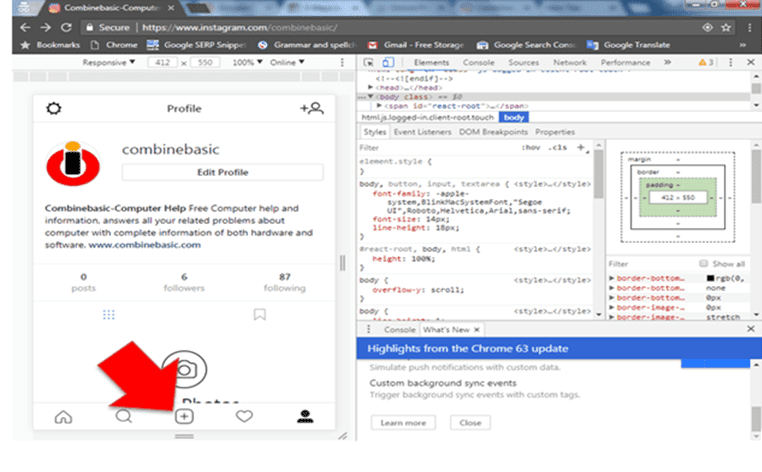Click the Edit Profile button
Viewport: 762px width, 472px height.
point(223,172)
